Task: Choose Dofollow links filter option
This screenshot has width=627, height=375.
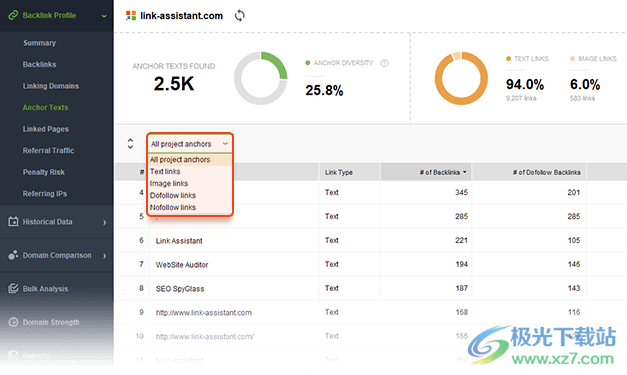Action: [x=190, y=195]
